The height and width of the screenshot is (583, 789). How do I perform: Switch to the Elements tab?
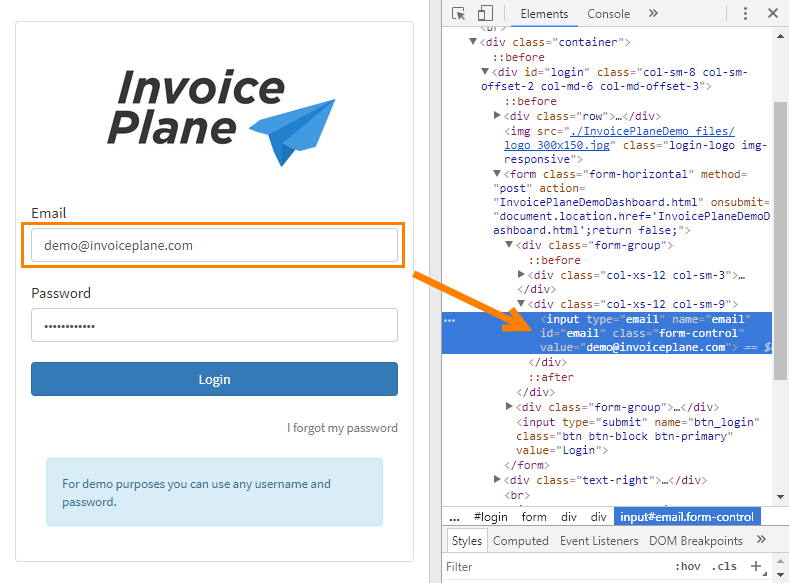(544, 14)
